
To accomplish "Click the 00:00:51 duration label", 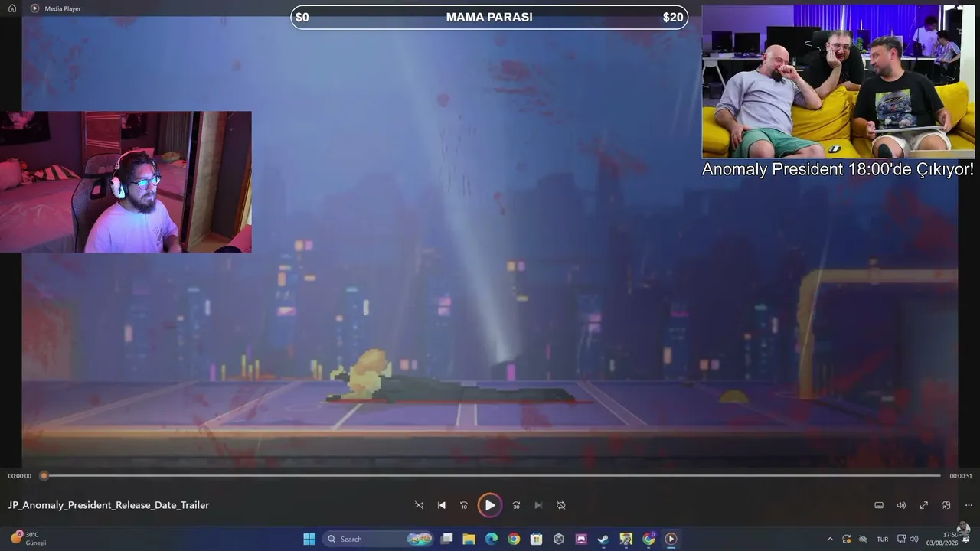I will tap(961, 476).
